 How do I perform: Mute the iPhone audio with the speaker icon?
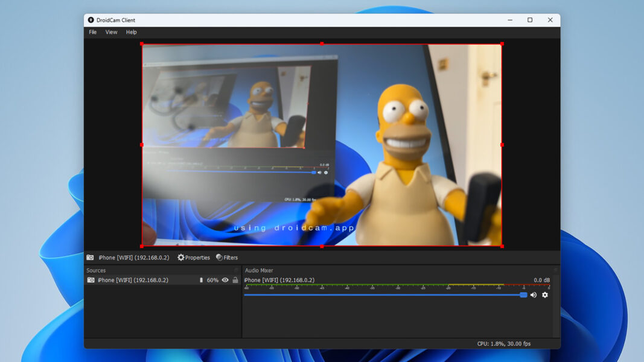click(534, 295)
